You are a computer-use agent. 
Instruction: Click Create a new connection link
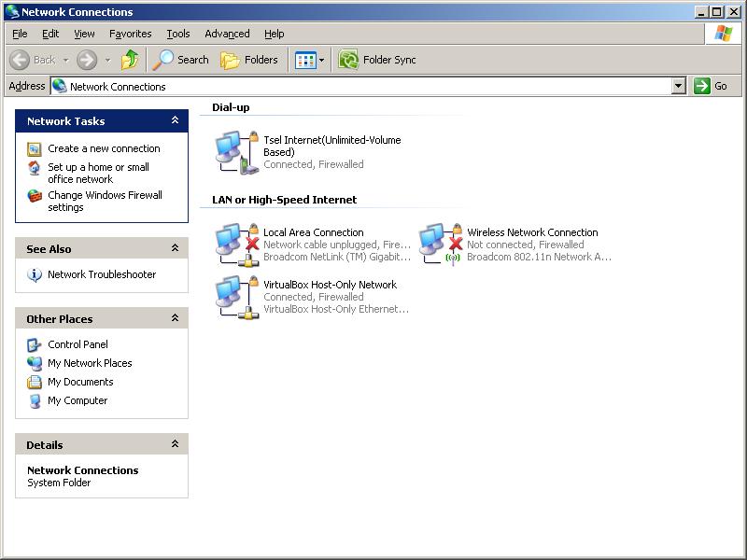click(x=104, y=148)
